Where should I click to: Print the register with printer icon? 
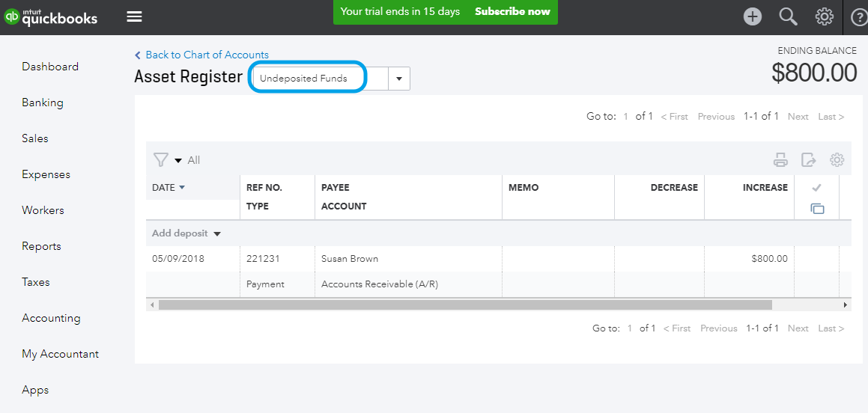pos(780,160)
